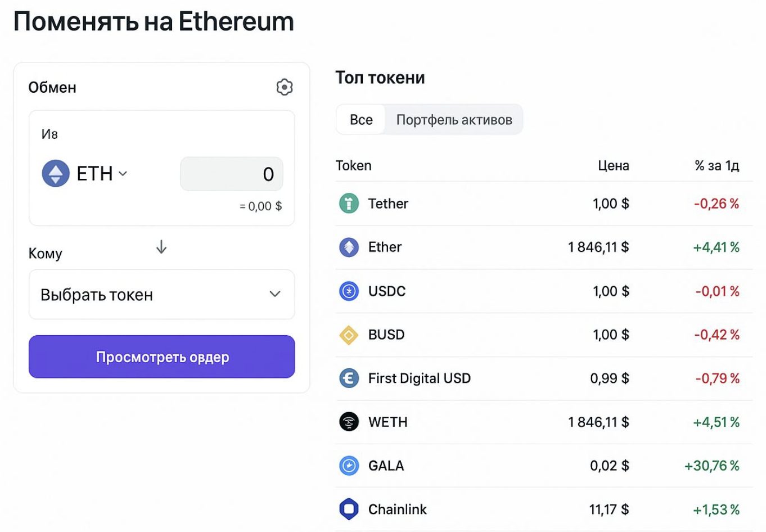Click the Ether token icon

pos(349,247)
